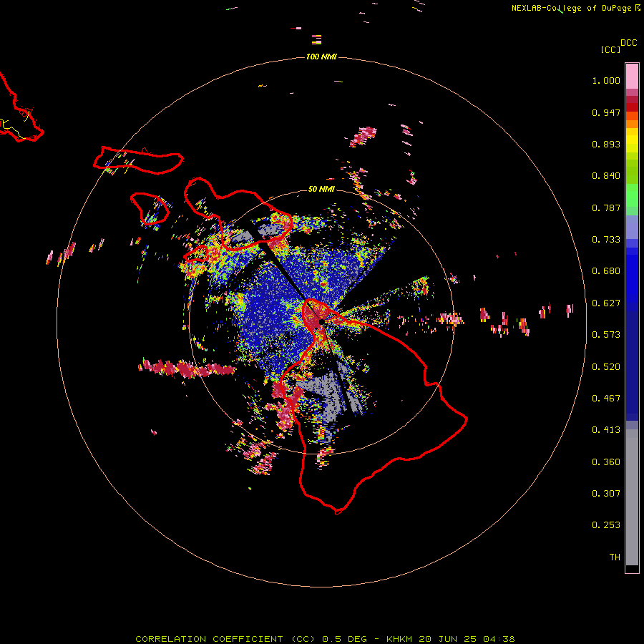Click the gray lower color bar segment
This screenshot has height=644, width=644.
tap(632, 497)
